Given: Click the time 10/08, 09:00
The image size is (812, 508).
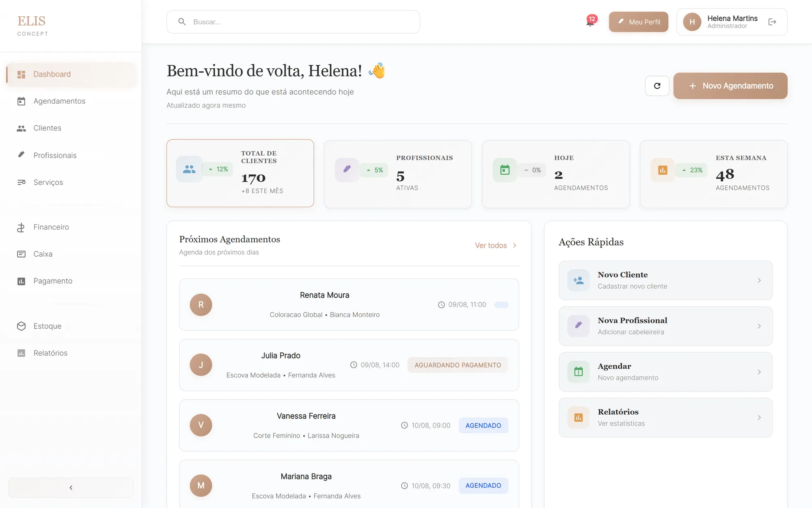Looking at the screenshot, I should [x=431, y=426].
